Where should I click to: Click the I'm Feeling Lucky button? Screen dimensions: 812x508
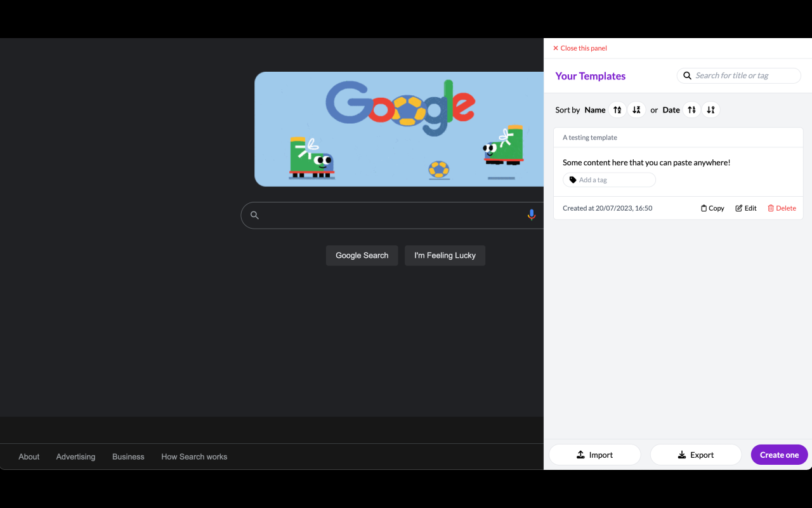(x=445, y=255)
